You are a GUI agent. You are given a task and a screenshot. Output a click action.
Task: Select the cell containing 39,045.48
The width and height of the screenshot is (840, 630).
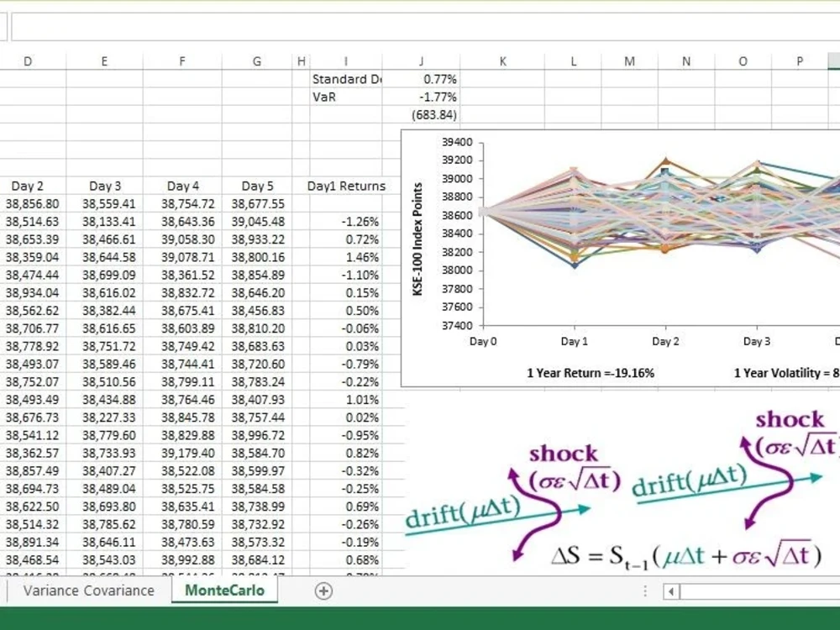coord(257,222)
